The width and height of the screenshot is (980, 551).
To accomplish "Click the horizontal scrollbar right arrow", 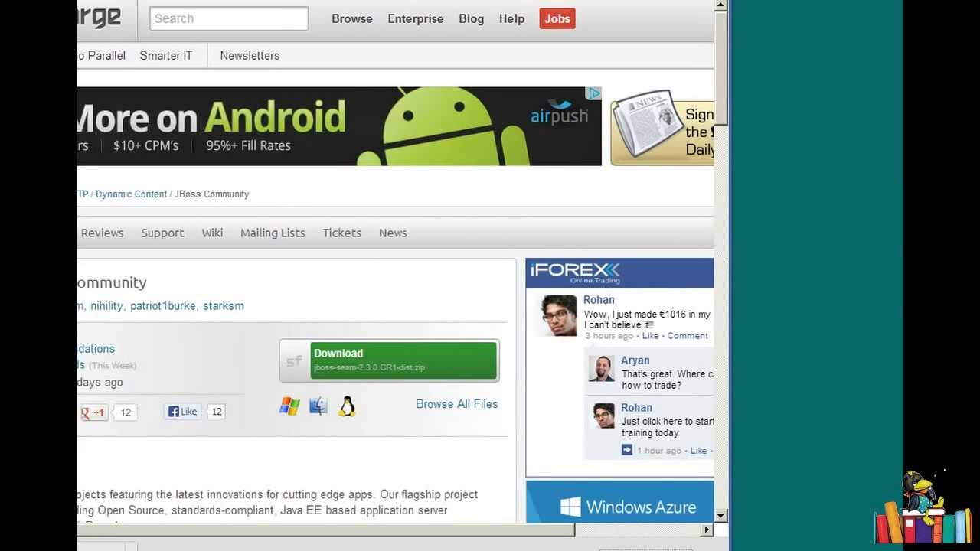I will click(707, 530).
